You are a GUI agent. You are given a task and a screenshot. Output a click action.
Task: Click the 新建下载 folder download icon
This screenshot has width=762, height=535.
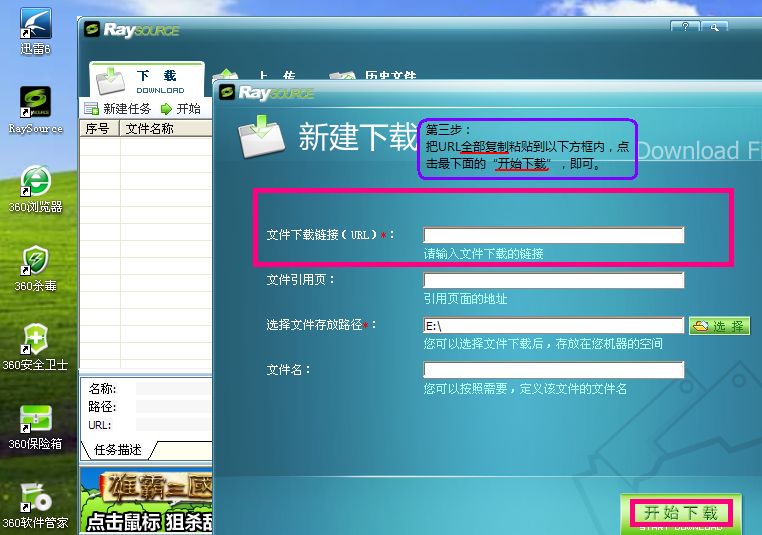coord(261,137)
